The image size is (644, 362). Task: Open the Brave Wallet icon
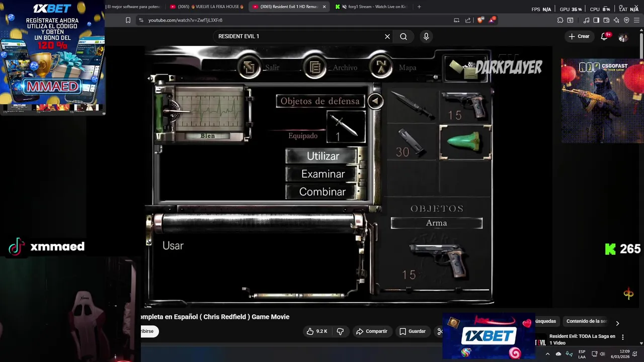tap(606, 20)
